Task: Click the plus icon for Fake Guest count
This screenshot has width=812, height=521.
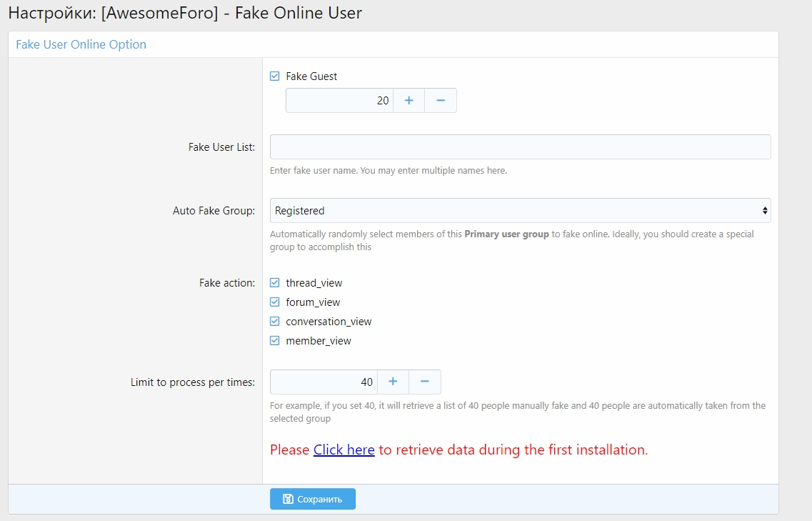Action: [409, 101]
